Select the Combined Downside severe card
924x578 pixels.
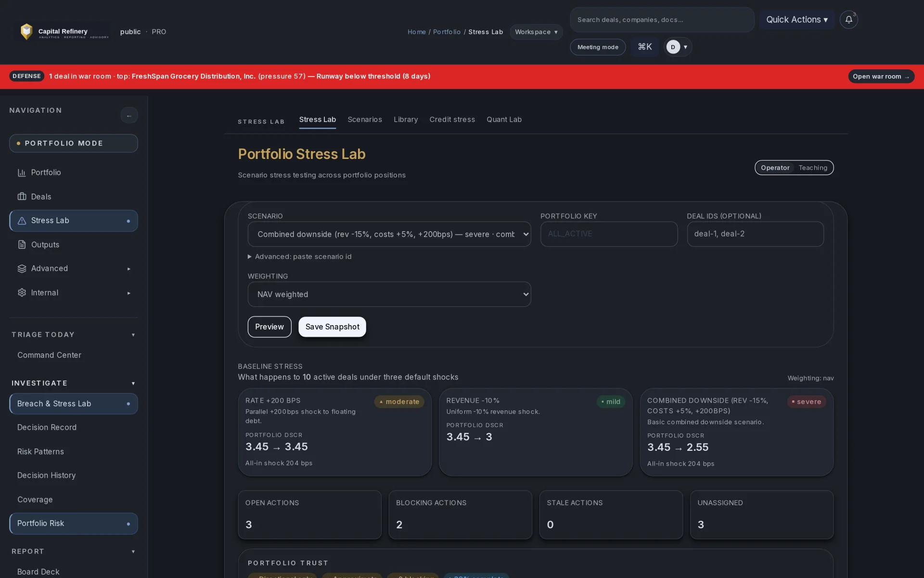pos(737,433)
